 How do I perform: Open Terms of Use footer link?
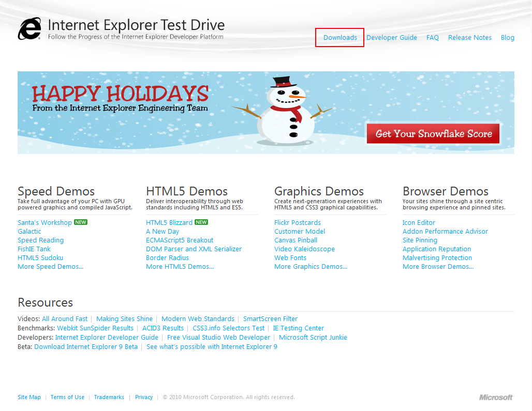pos(67,397)
